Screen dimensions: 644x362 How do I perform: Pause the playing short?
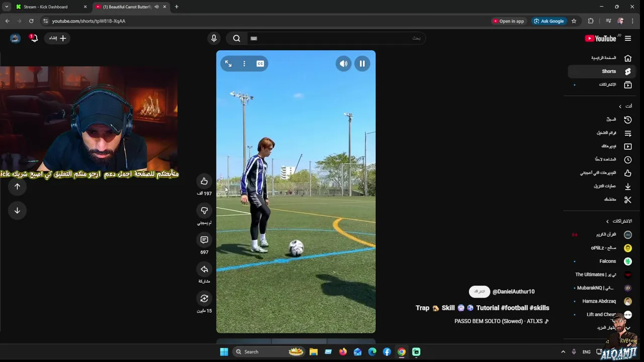tap(362, 64)
